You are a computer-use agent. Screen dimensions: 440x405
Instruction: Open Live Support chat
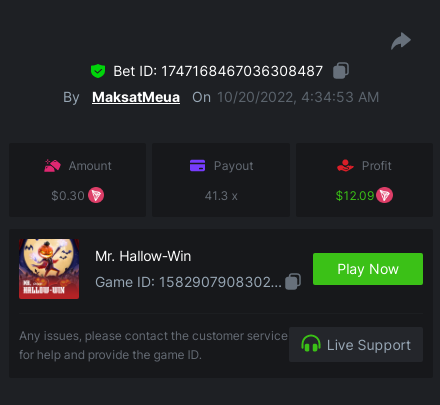pos(356,345)
